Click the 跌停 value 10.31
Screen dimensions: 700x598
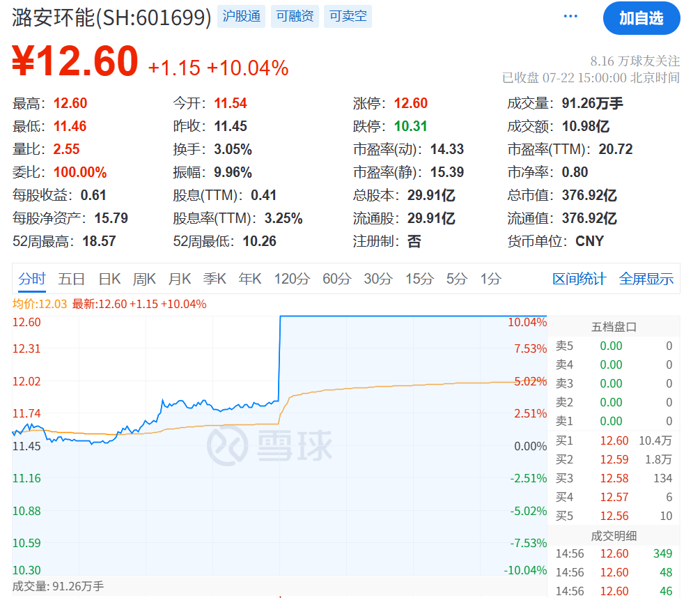(x=411, y=126)
